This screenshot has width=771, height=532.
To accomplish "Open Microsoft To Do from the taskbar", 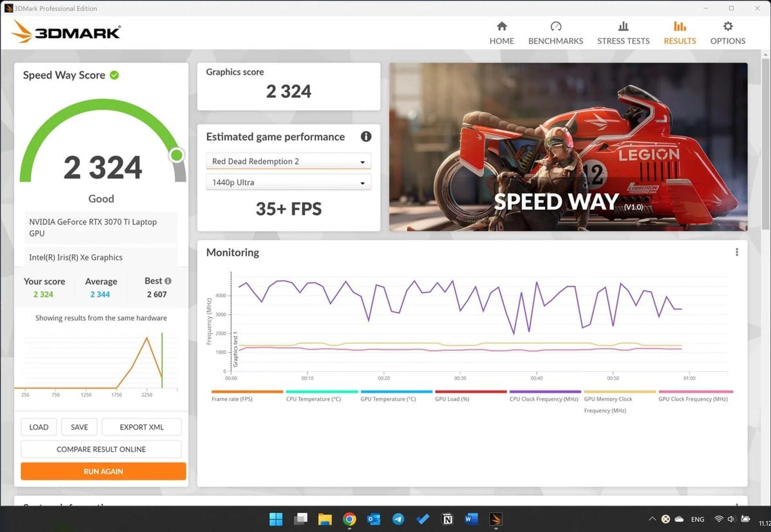I will coord(423,519).
